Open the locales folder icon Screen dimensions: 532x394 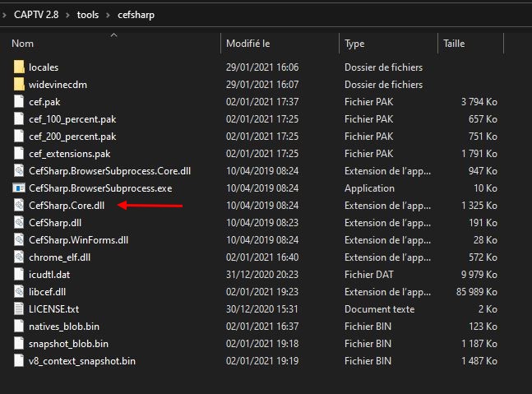(x=19, y=67)
